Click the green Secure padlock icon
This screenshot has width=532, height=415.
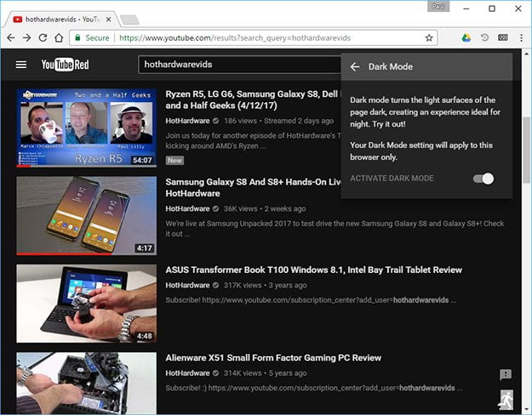[77, 37]
